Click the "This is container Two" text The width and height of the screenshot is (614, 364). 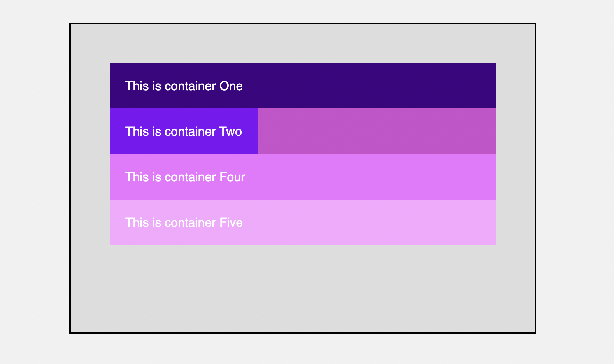(x=183, y=131)
